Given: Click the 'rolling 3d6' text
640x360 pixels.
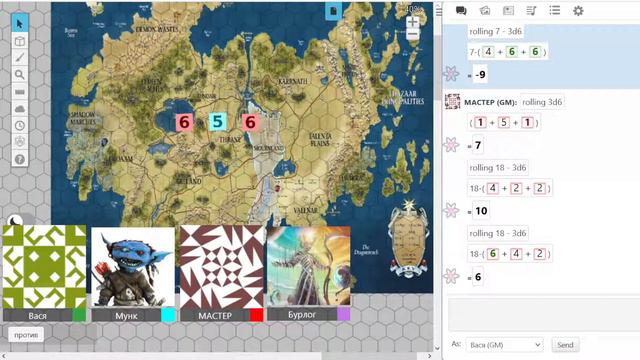Looking at the screenshot, I should 542,102.
